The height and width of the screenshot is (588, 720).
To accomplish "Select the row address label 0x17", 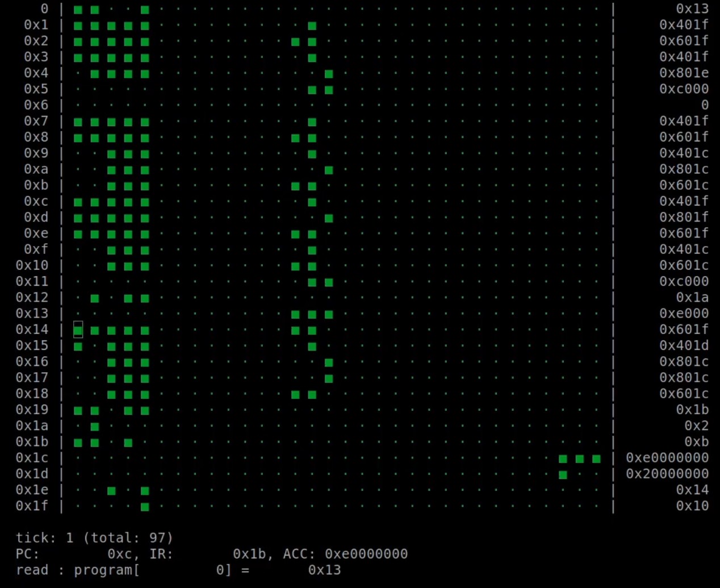I will pyautogui.click(x=32, y=377).
